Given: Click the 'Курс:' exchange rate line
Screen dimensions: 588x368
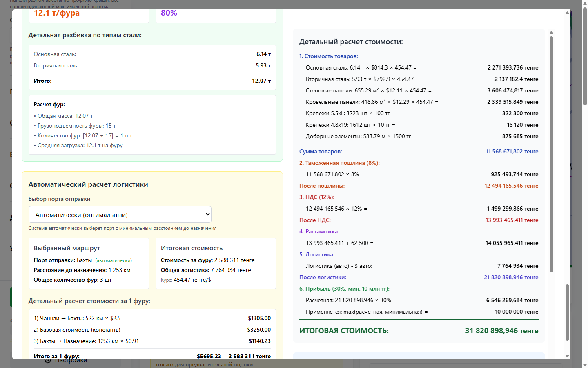Looking at the screenshot, I should (186, 280).
